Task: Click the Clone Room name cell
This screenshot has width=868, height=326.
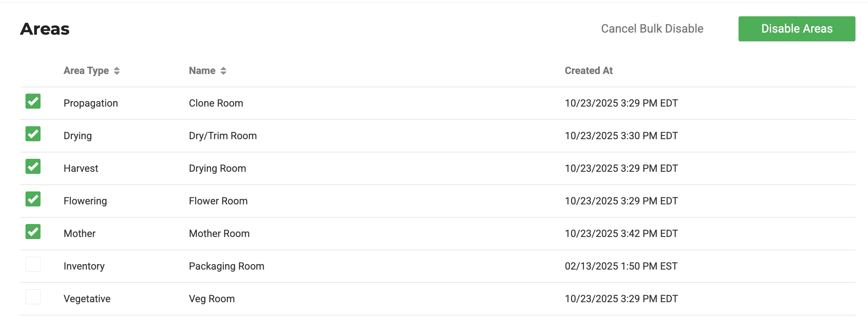Action: (216, 103)
